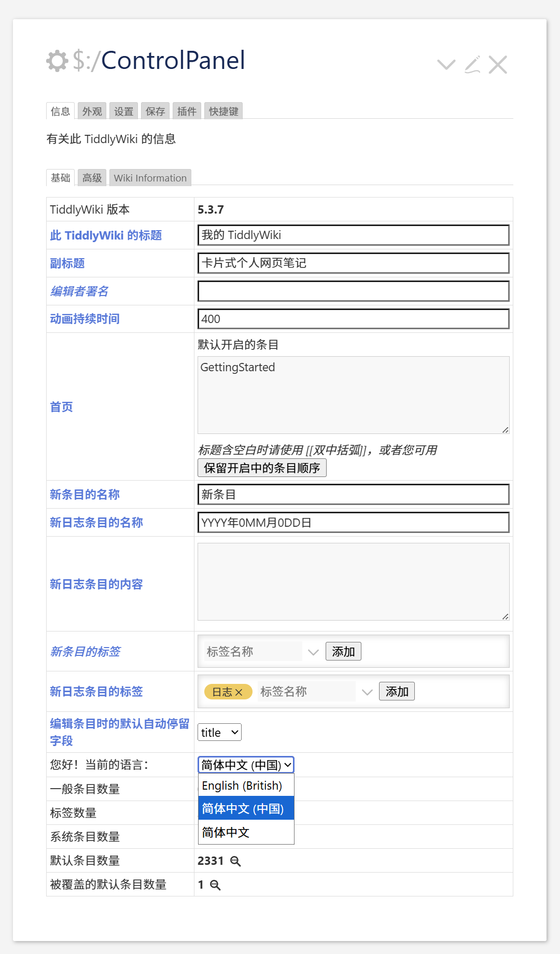Open the 首页 link

61,407
